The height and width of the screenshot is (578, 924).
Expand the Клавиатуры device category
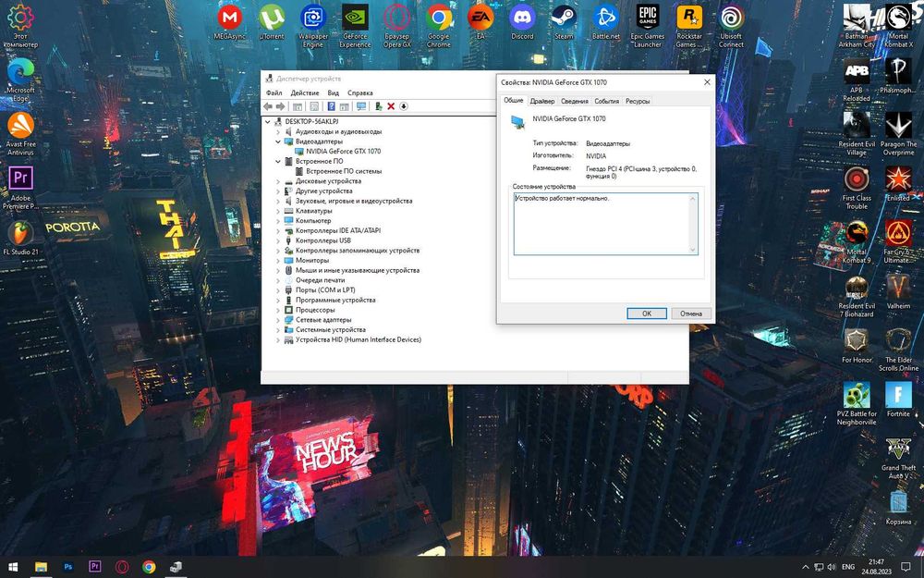point(278,211)
